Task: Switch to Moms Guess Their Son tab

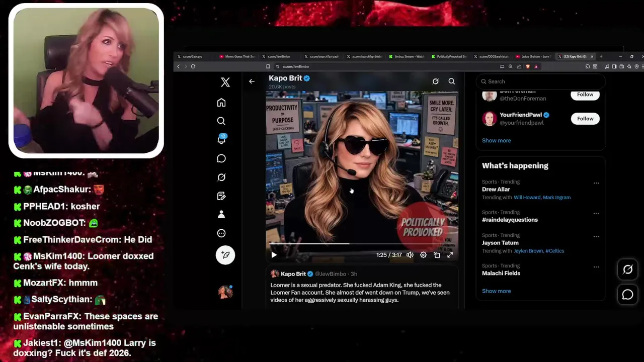Action: coord(236,56)
